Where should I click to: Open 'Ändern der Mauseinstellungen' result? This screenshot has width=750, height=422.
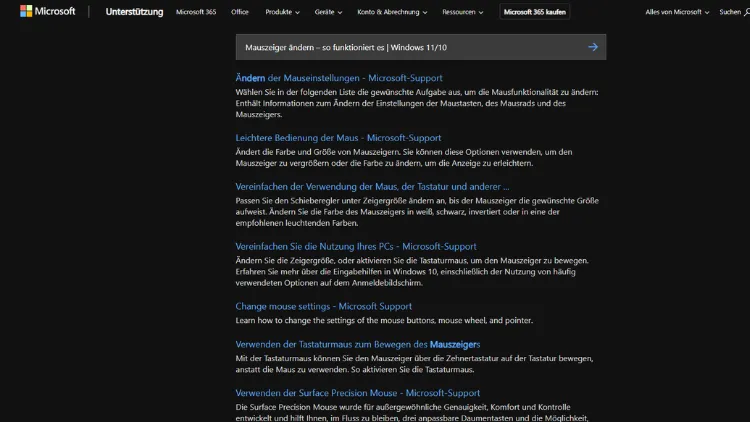click(x=339, y=78)
